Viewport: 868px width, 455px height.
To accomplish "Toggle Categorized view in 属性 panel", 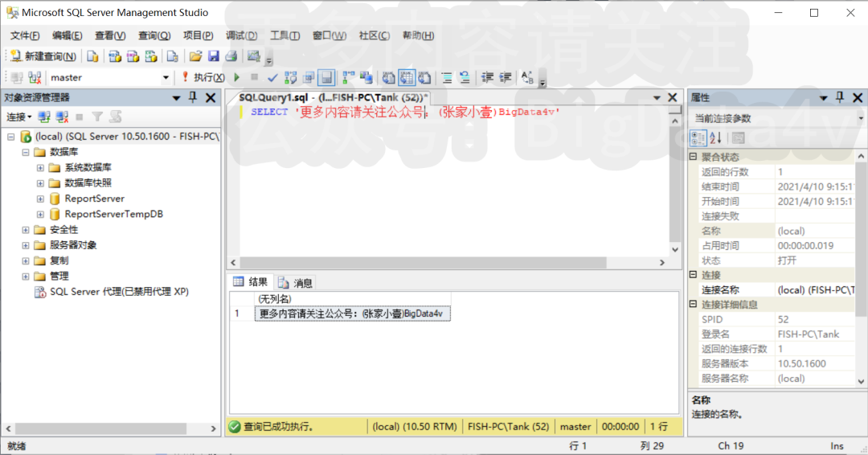I will coord(698,137).
